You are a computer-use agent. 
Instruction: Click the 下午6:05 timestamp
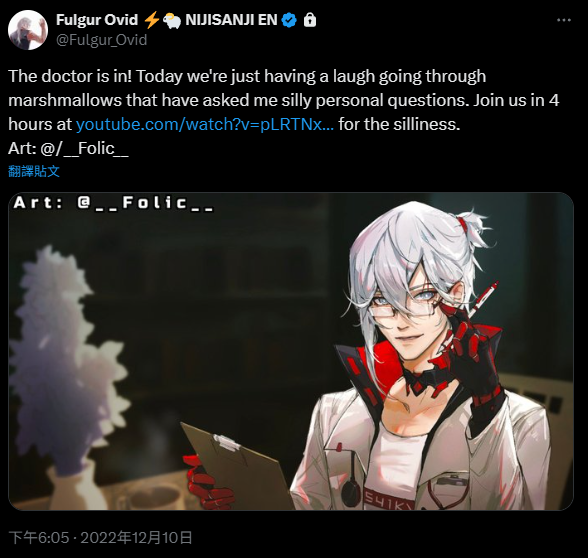tap(39, 537)
